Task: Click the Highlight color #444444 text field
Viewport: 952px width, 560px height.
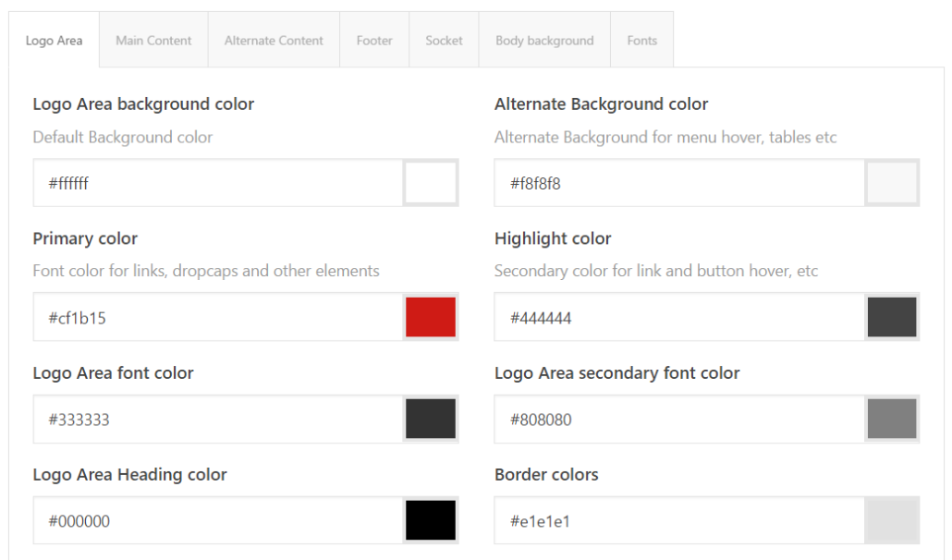Action: click(675, 316)
